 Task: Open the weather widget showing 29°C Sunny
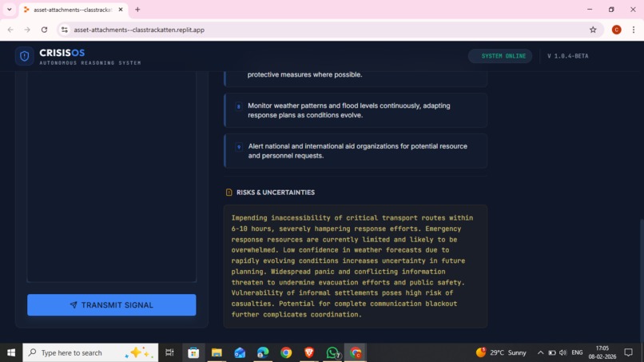[x=501, y=352]
